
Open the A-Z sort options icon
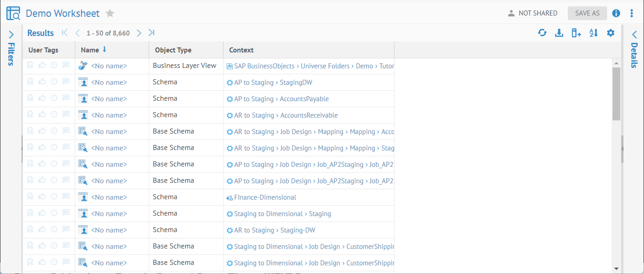[x=593, y=33]
